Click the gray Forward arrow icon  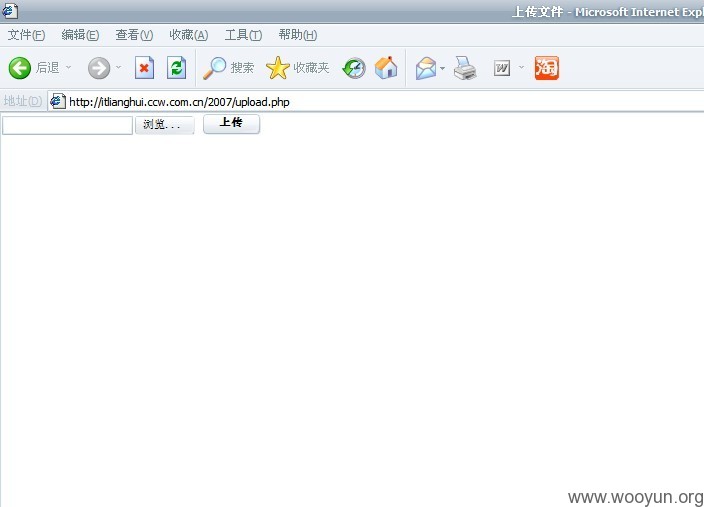(99, 68)
